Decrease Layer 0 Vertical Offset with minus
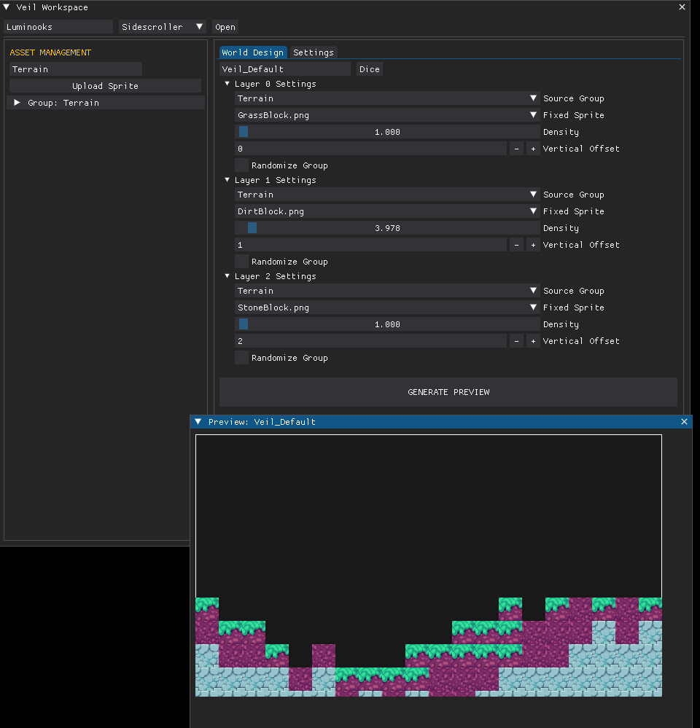700x728 pixels. click(516, 149)
